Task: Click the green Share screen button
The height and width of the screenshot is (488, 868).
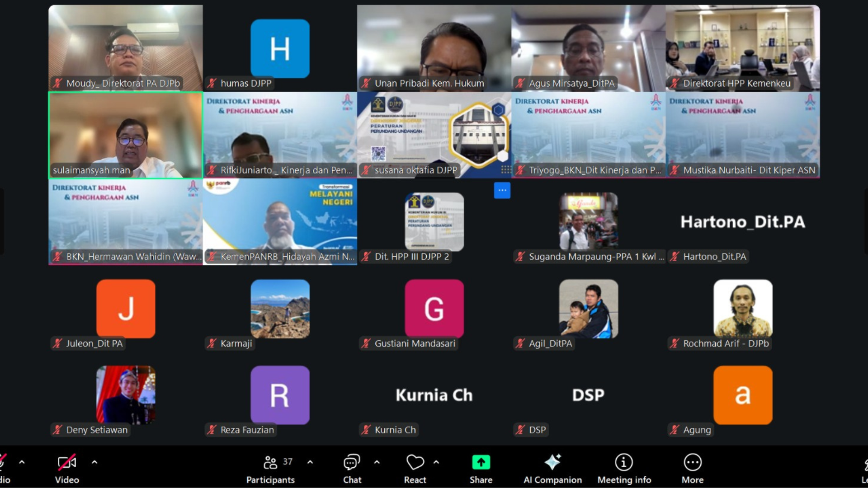Action: 481,462
